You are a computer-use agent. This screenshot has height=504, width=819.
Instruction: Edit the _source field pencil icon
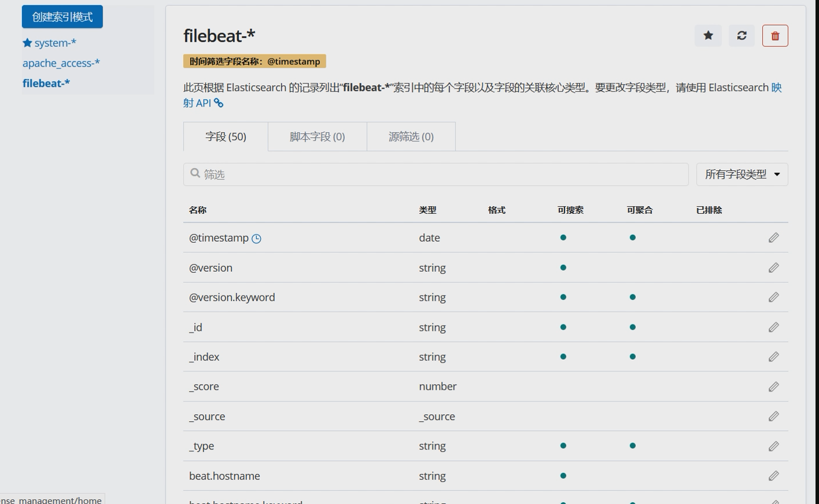[x=774, y=417]
